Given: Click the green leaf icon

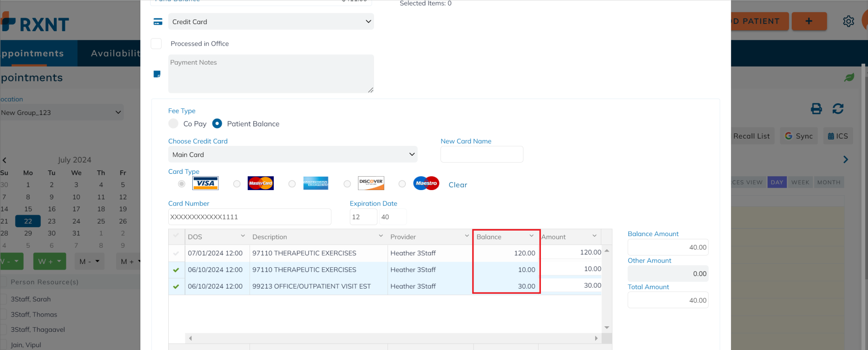Looking at the screenshot, I should click(849, 78).
